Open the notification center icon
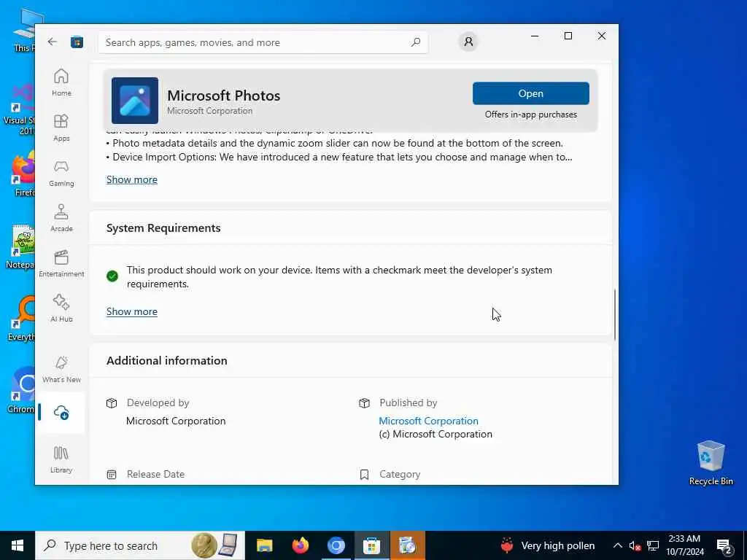Screen dimensions: 747x560 [724, 546]
